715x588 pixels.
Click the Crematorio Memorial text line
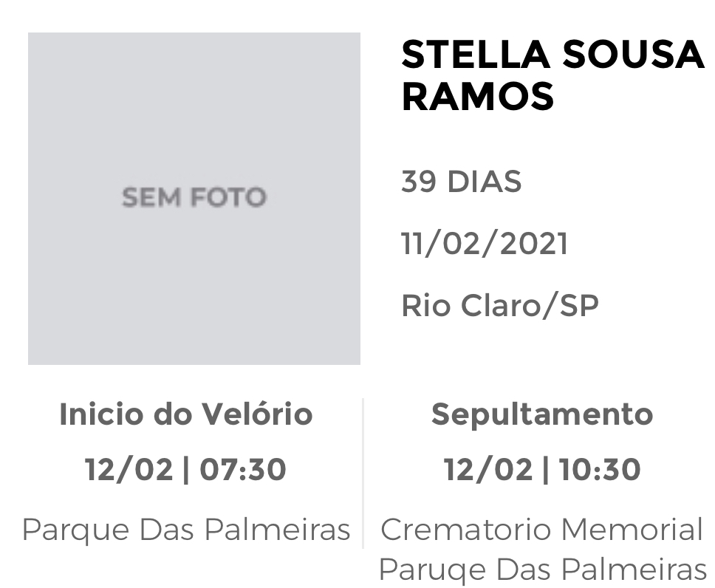(542, 530)
